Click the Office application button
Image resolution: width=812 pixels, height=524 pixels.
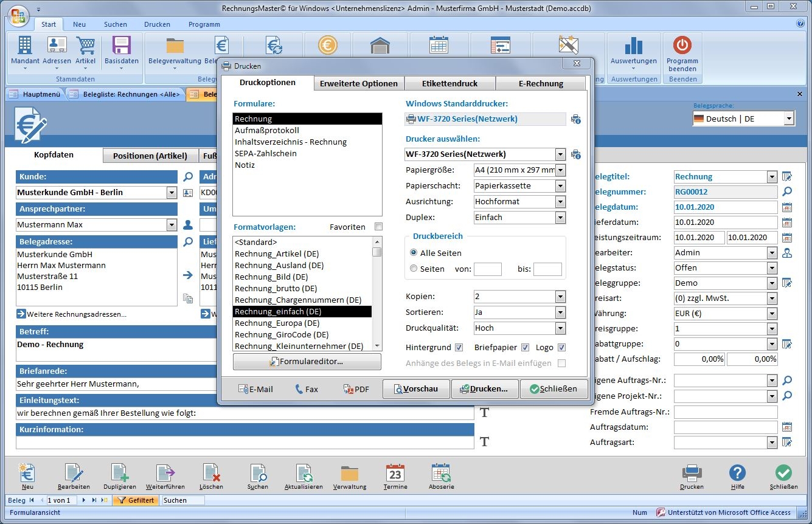point(17,15)
